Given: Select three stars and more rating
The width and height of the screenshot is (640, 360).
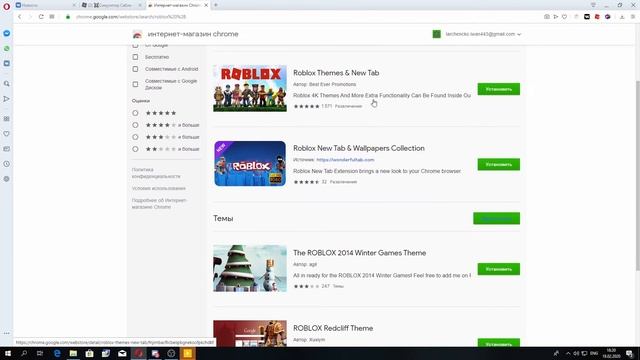Looking at the screenshot, I should coord(135,137).
